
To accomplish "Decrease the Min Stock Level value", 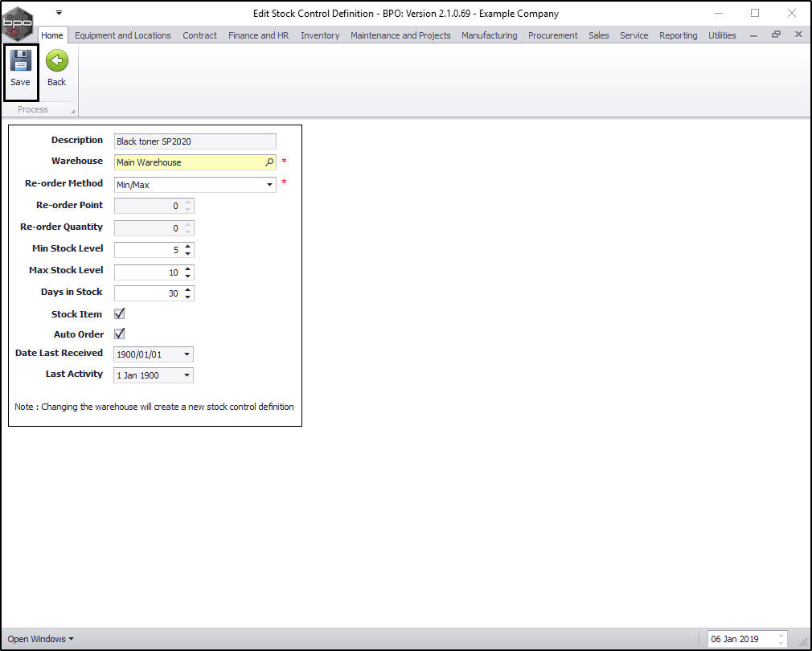I will pyautogui.click(x=188, y=254).
